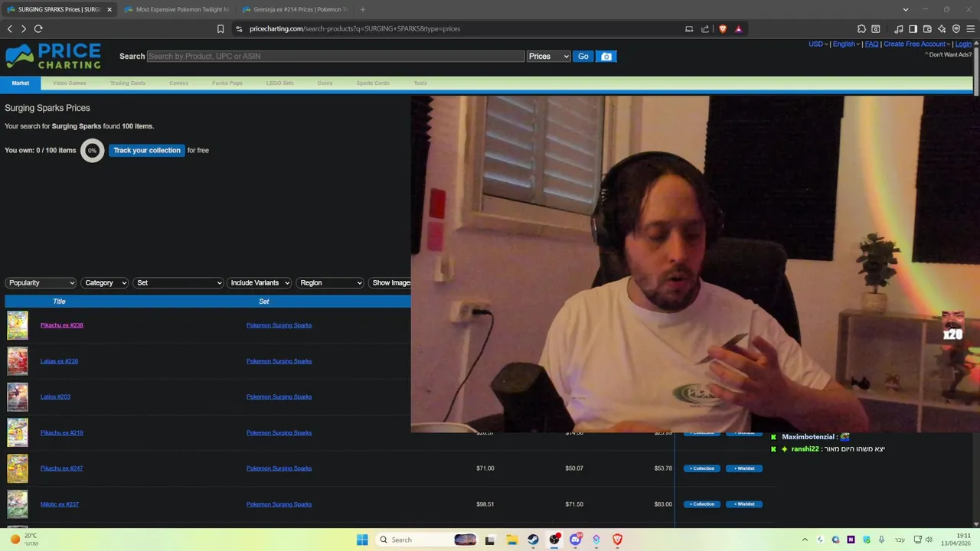
Task: Expand the Create Free Account menu
Action: (916, 44)
